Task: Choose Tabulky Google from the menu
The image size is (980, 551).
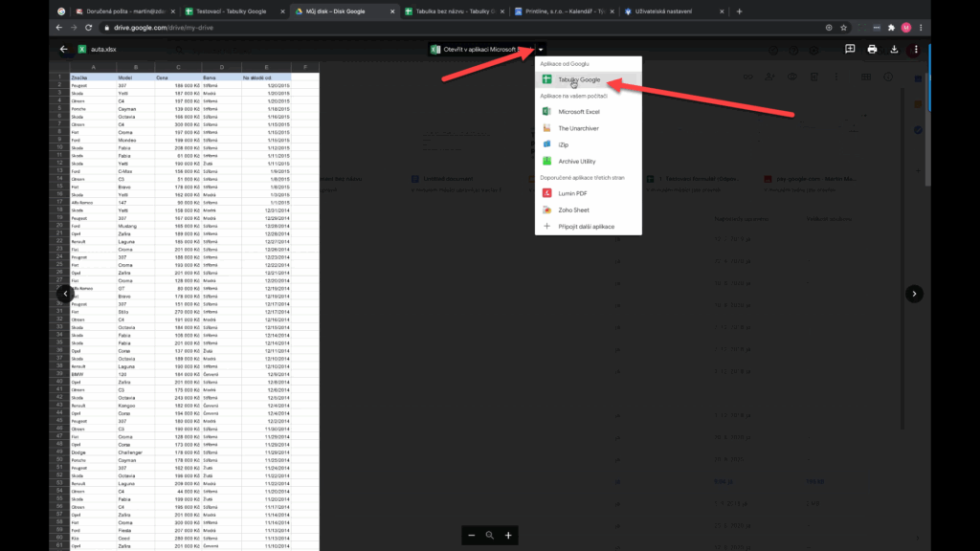Action: tap(579, 79)
